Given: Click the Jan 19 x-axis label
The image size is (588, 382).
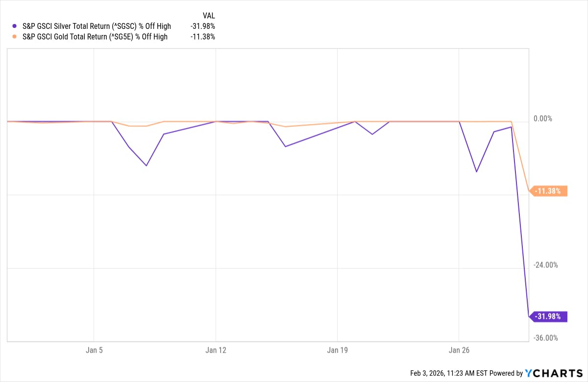Looking at the screenshot, I should coord(337,350).
